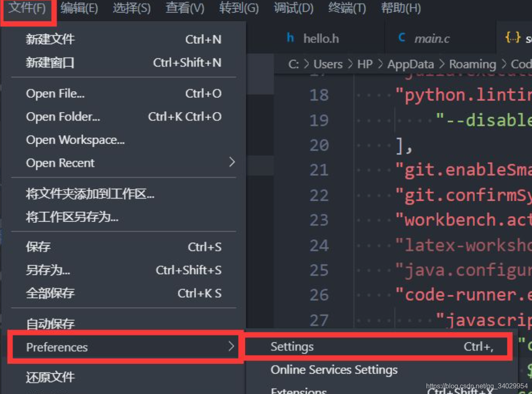Choose 将文件夹添加到工作区... entry
This screenshot has width=532, height=394.
click(x=123, y=194)
